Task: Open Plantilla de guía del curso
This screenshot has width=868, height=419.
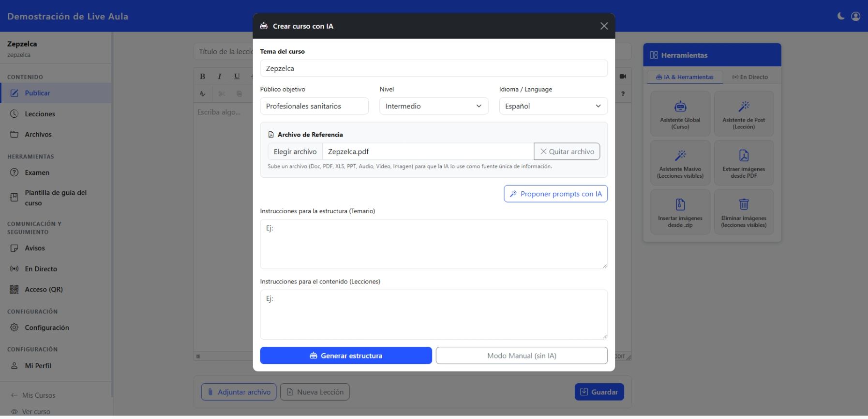Action: click(56, 198)
